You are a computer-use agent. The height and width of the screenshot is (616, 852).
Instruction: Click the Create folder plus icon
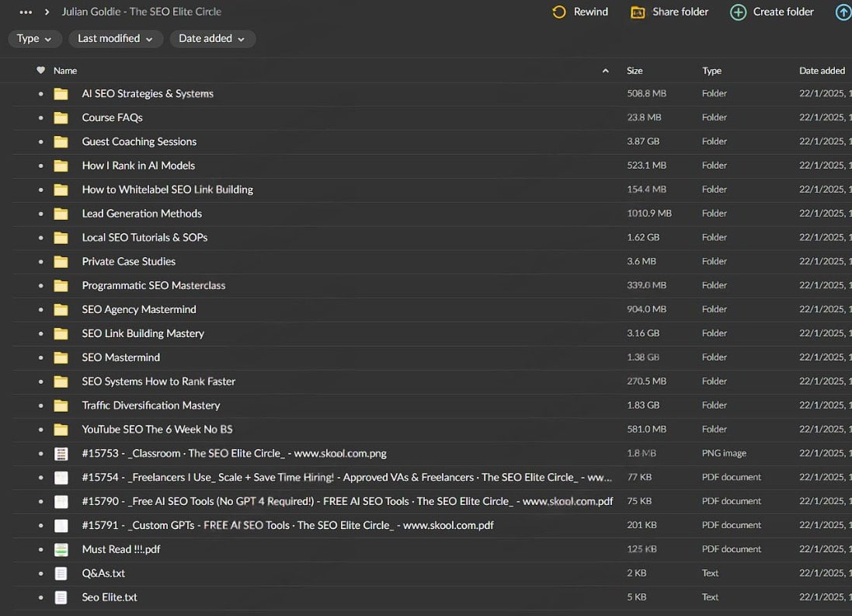tap(738, 12)
